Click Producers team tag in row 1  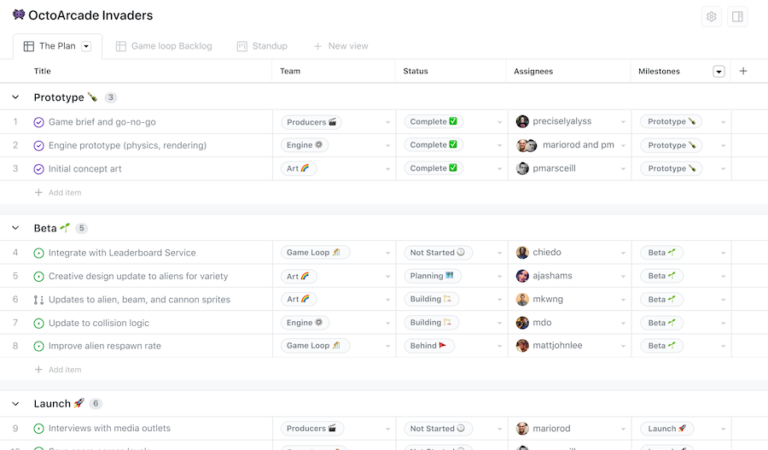pyautogui.click(x=311, y=122)
